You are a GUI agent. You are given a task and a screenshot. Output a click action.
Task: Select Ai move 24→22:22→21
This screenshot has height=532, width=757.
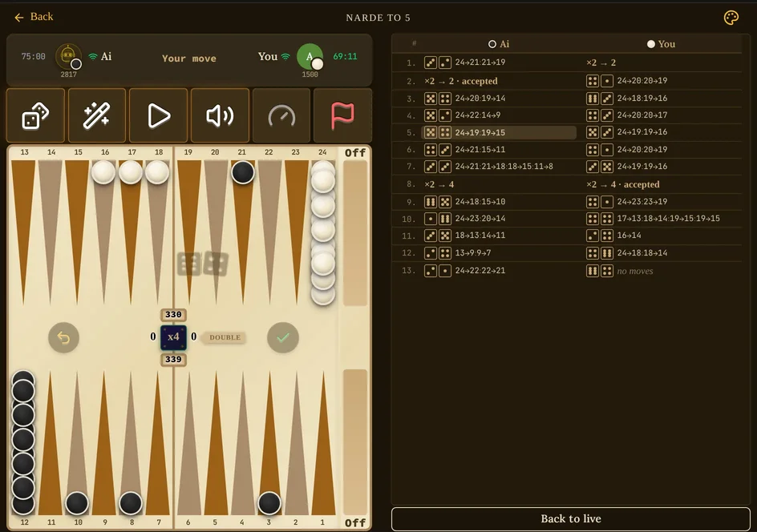pyautogui.click(x=480, y=271)
